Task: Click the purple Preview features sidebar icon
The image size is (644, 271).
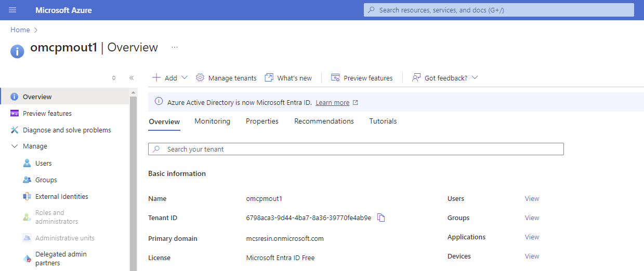Action: point(14,113)
